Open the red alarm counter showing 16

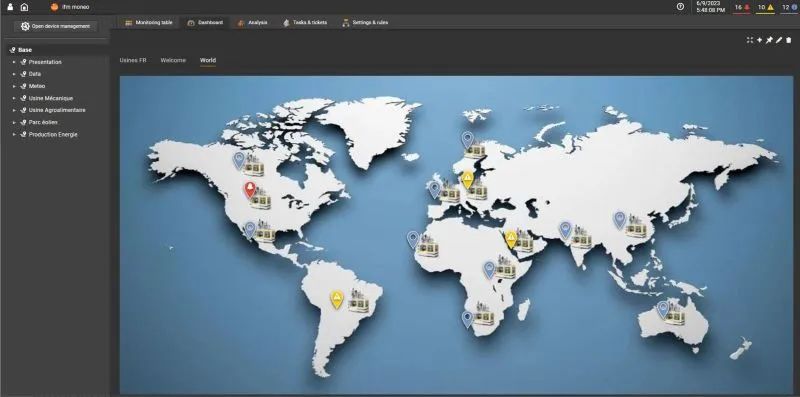click(742, 8)
